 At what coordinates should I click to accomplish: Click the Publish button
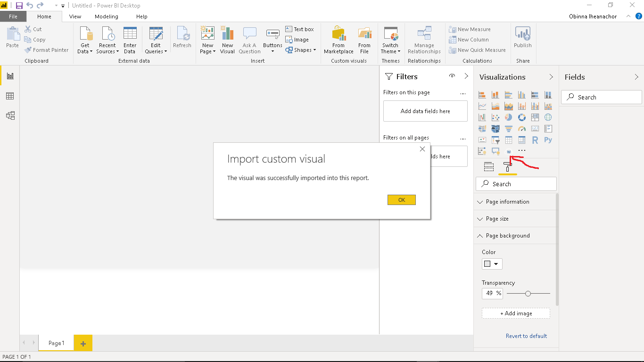point(523,38)
